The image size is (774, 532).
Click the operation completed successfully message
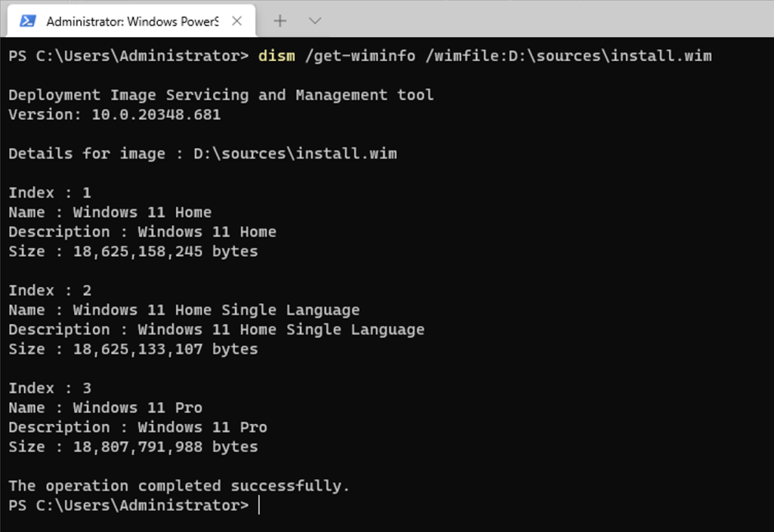tap(179, 486)
